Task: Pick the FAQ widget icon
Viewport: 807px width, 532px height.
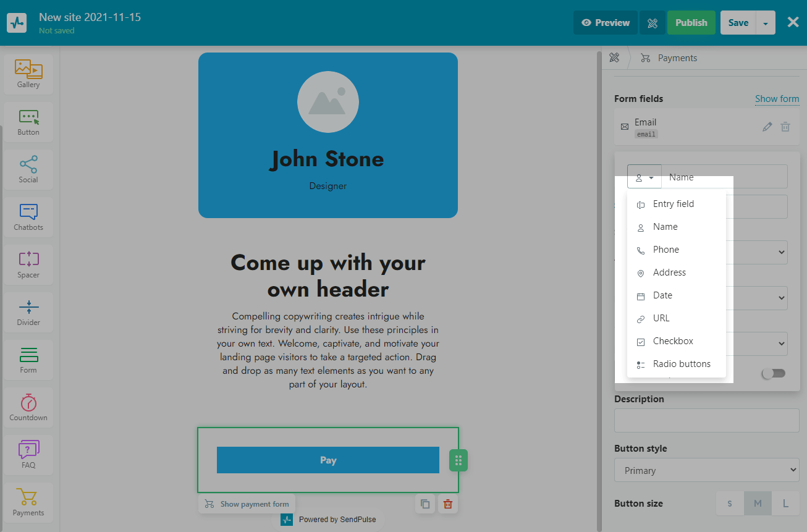Action: [x=28, y=454]
